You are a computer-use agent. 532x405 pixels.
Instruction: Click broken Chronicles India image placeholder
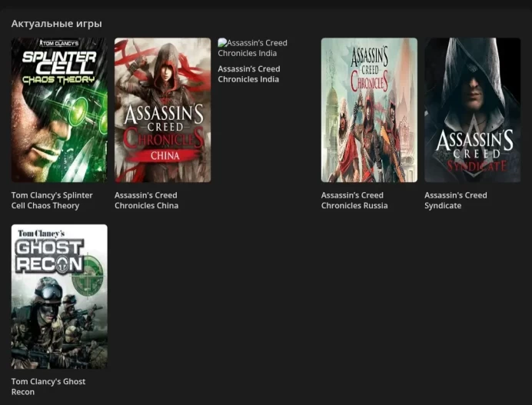tap(252, 48)
